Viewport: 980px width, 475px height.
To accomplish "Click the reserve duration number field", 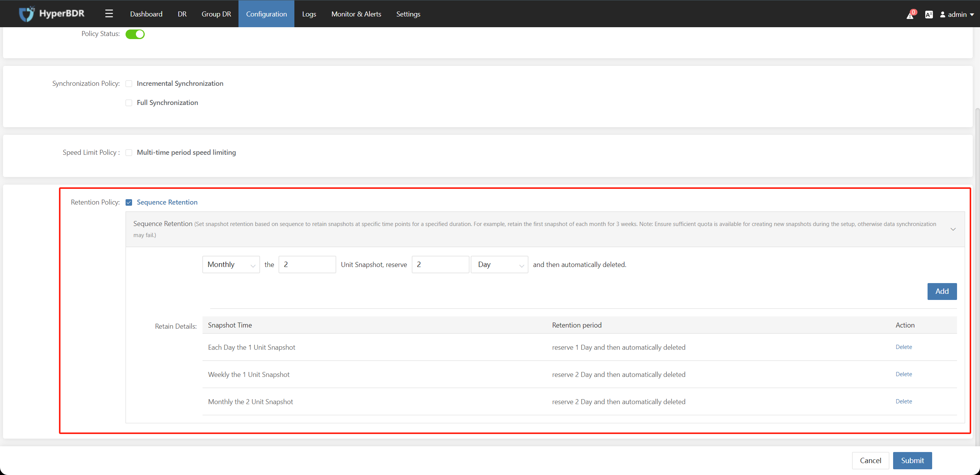I will (441, 264).
